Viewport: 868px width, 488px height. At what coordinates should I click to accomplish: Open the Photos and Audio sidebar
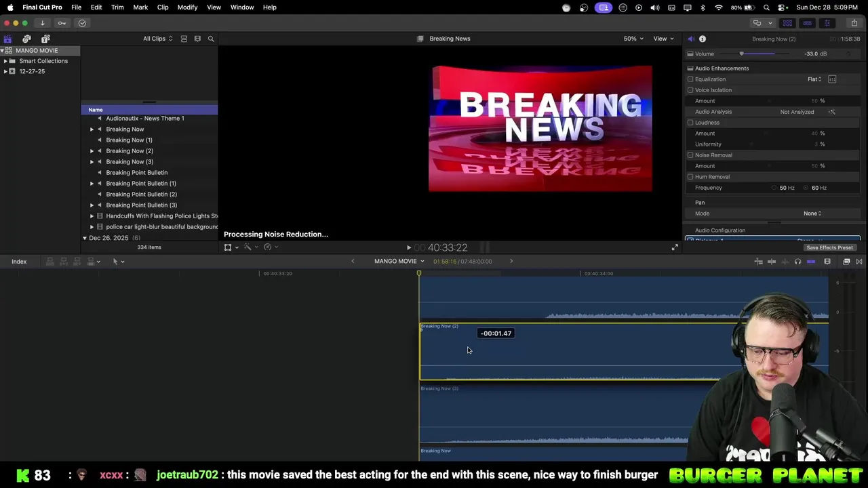[26, 39]
